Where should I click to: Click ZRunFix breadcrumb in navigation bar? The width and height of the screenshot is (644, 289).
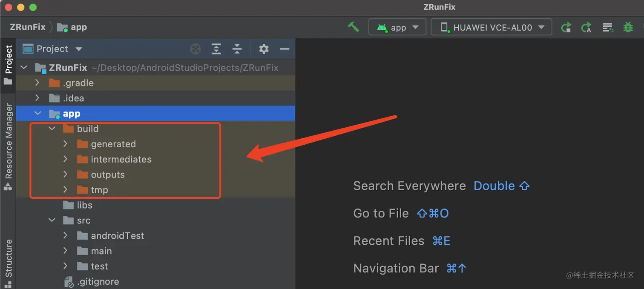tap(28, 27)
